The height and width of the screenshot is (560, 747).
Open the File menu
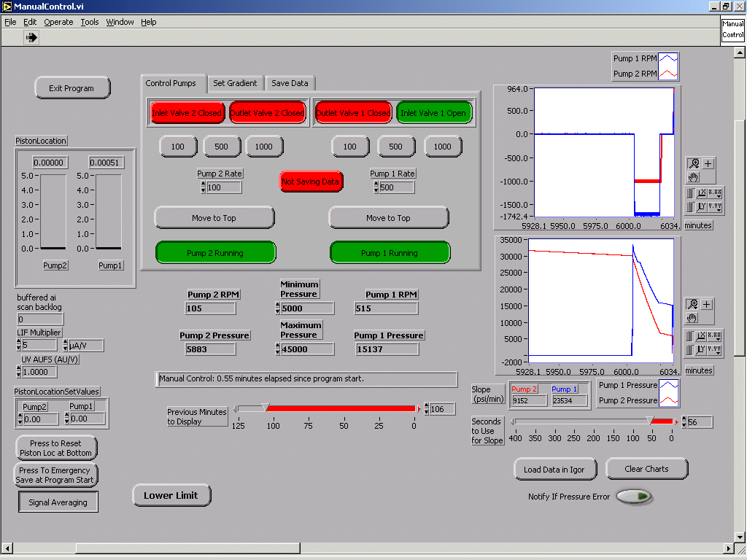click(x=10, y=22)
